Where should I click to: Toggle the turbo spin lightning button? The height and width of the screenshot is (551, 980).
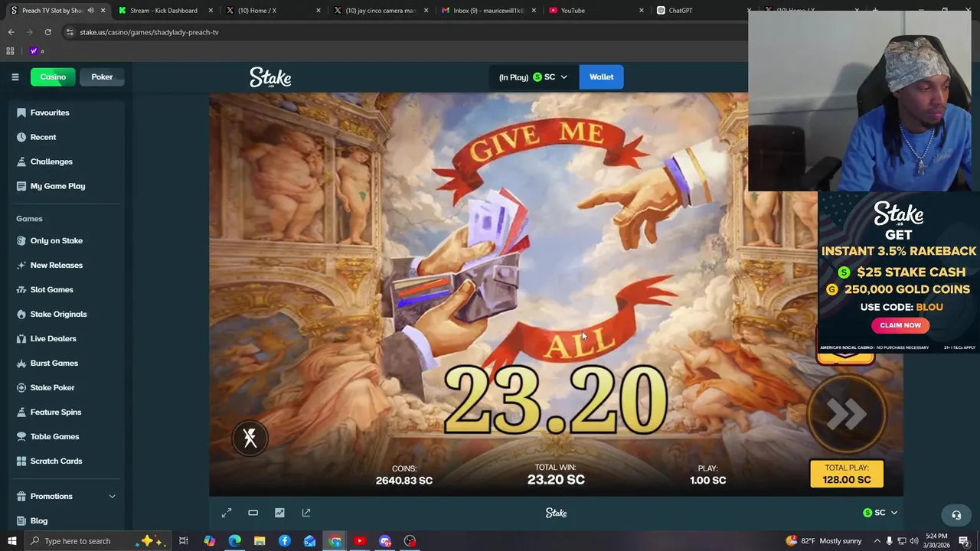(x=250, y=438)
